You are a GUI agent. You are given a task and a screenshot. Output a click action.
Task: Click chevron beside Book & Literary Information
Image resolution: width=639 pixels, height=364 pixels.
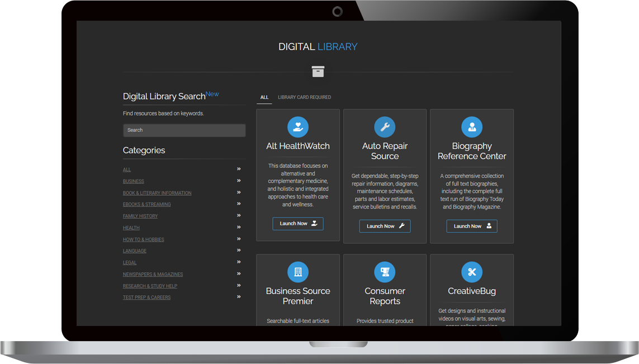tap(239, 192)
